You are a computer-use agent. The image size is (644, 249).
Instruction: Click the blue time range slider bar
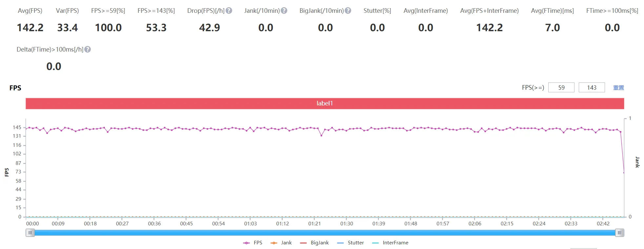[325, 233]
